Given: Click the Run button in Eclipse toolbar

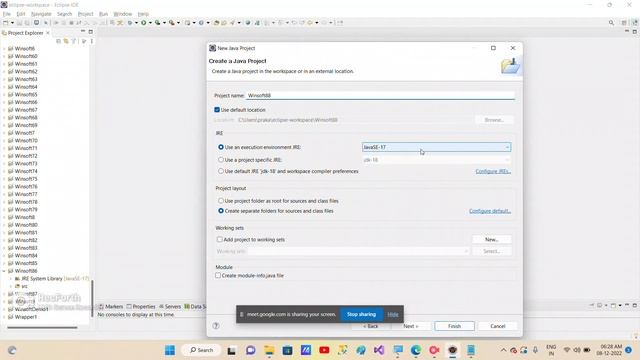Looking at the screenshot, I should coord(144,23).
